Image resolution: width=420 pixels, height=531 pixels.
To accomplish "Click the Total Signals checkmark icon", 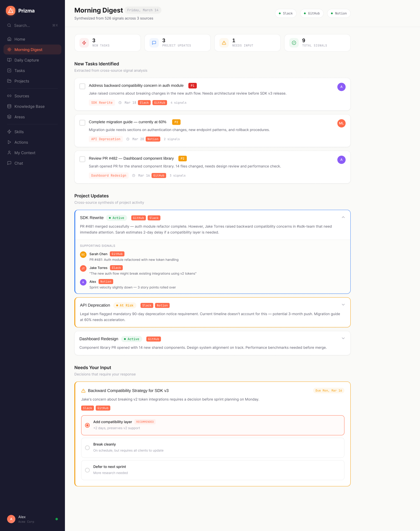I will click(x=294, y=43).
